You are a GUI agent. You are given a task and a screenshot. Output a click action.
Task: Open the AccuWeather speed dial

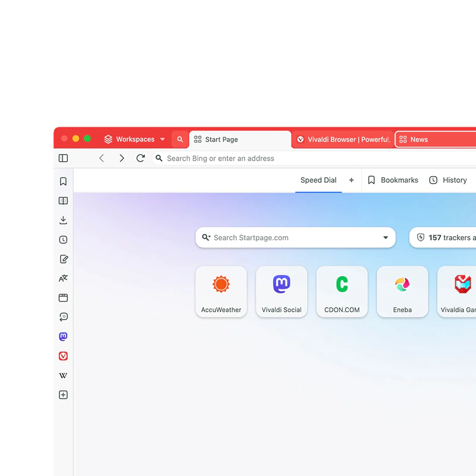(221, 292)
